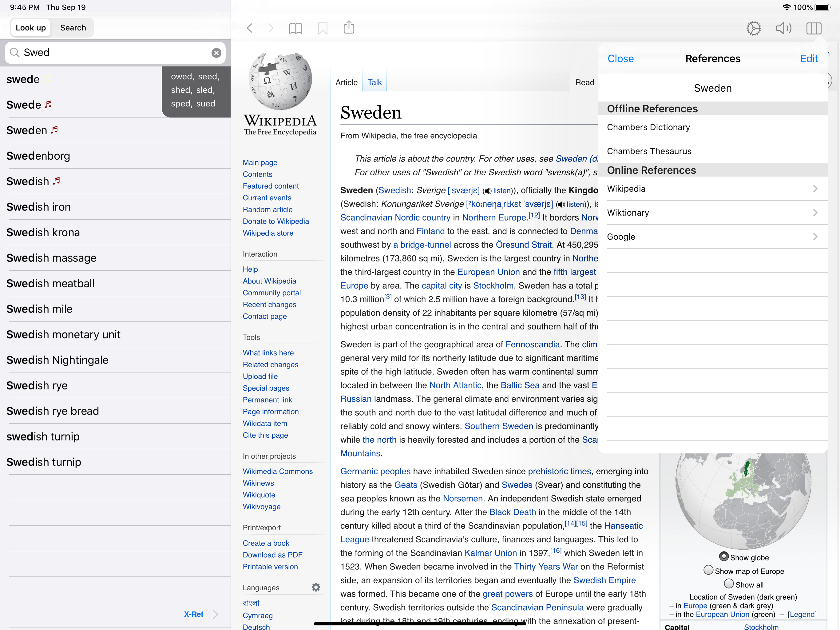Open the Safari share sheet

(x=349, y=27)
